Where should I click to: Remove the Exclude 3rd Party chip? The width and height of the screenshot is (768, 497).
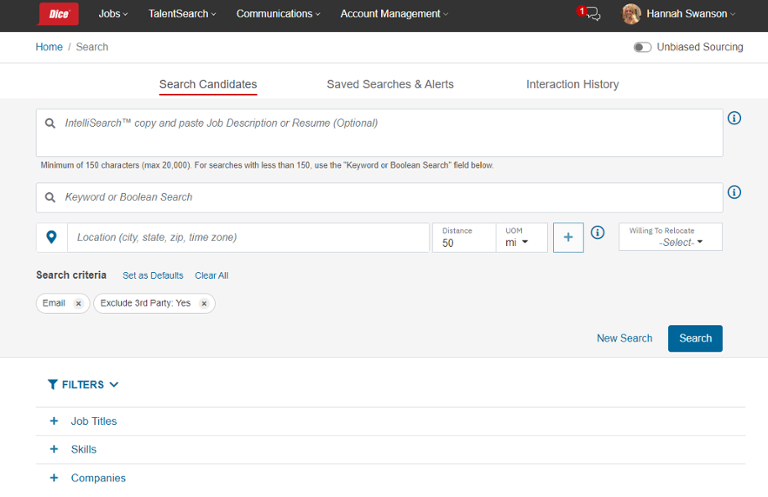pyautogui.click(x=204, y=304)
